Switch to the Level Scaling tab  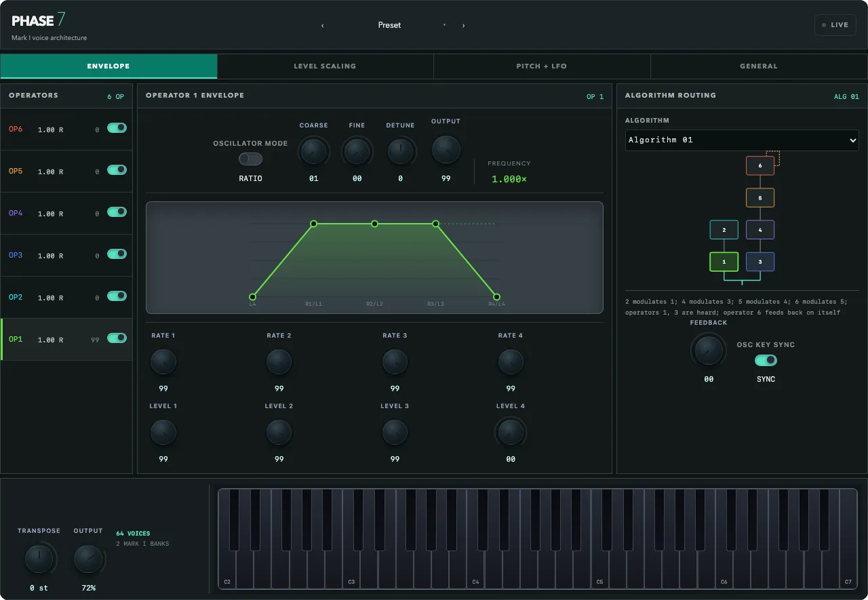click(325, 66)
